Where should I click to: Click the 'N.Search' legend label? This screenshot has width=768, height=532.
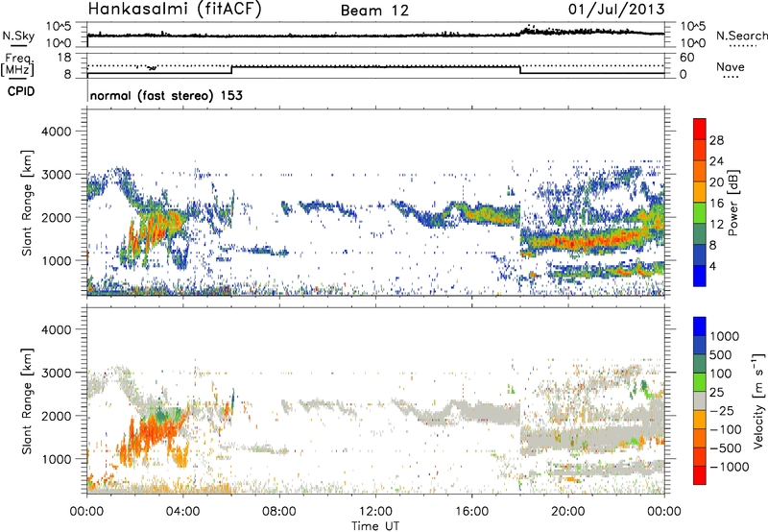click(741, 36)
